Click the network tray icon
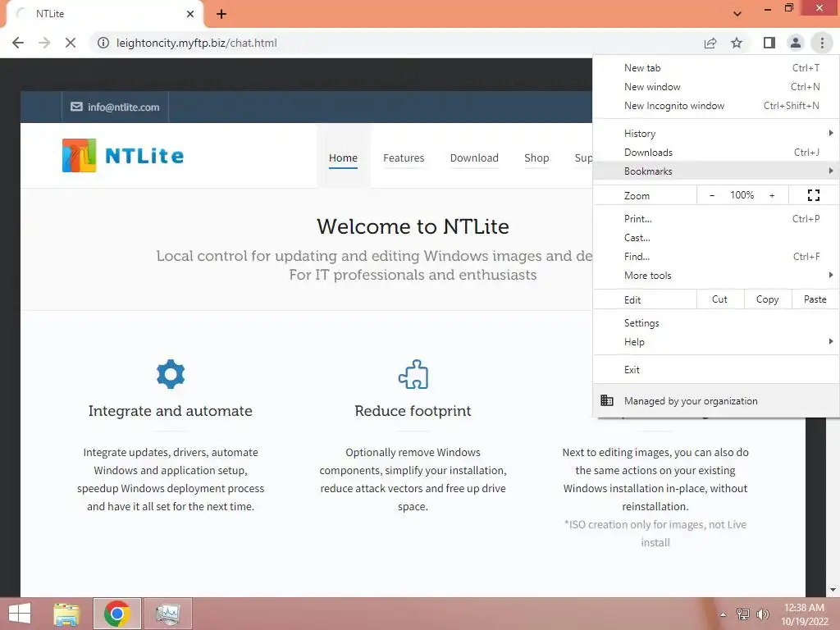 coord(742,614)
